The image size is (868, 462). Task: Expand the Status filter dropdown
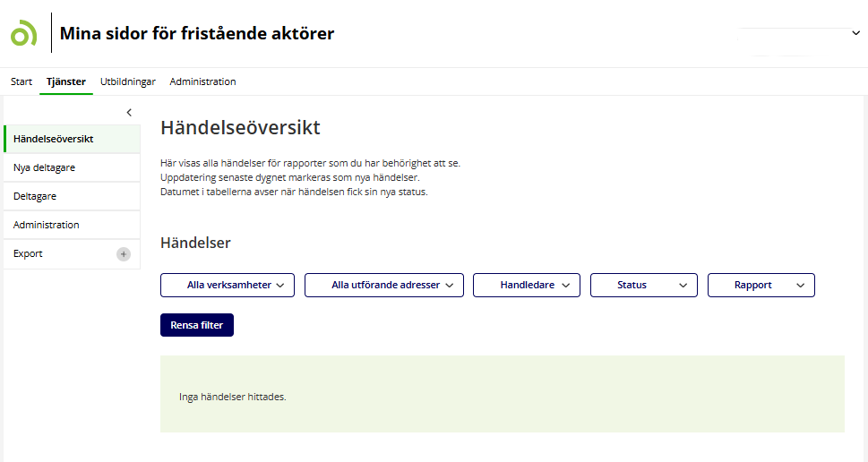click(x=643, y=285)
